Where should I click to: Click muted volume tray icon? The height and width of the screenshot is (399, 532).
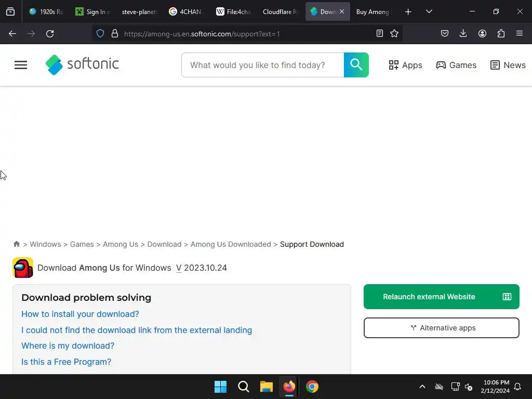coord(469,387)
